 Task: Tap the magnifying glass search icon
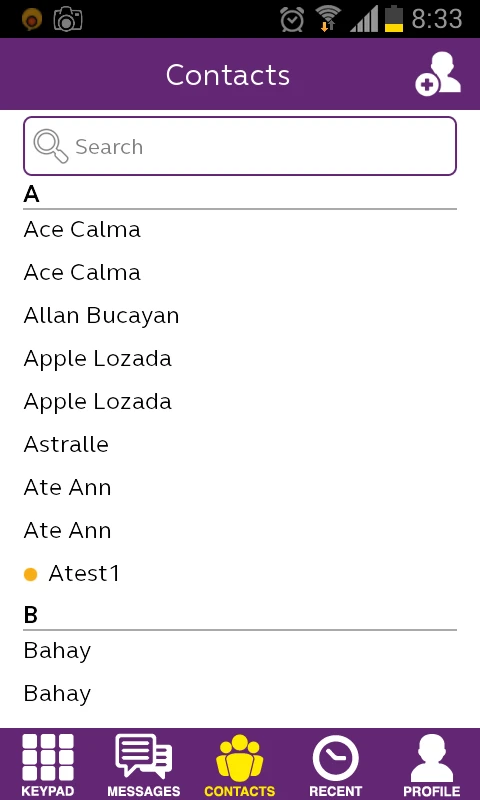(50, 146)
